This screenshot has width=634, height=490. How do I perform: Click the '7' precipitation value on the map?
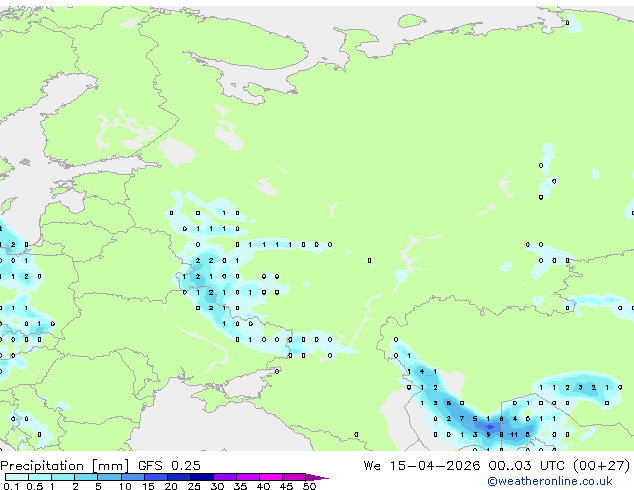click(462, 419)
